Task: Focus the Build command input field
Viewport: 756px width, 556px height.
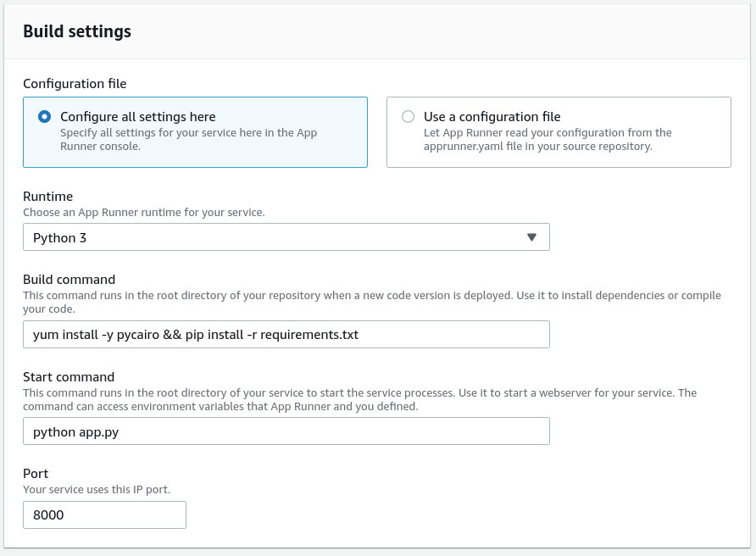Action: click(x=286, y=334)
